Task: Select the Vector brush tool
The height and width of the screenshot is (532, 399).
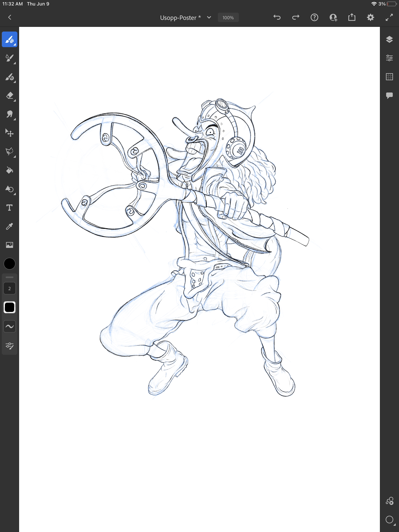Action: coord(9,77)
